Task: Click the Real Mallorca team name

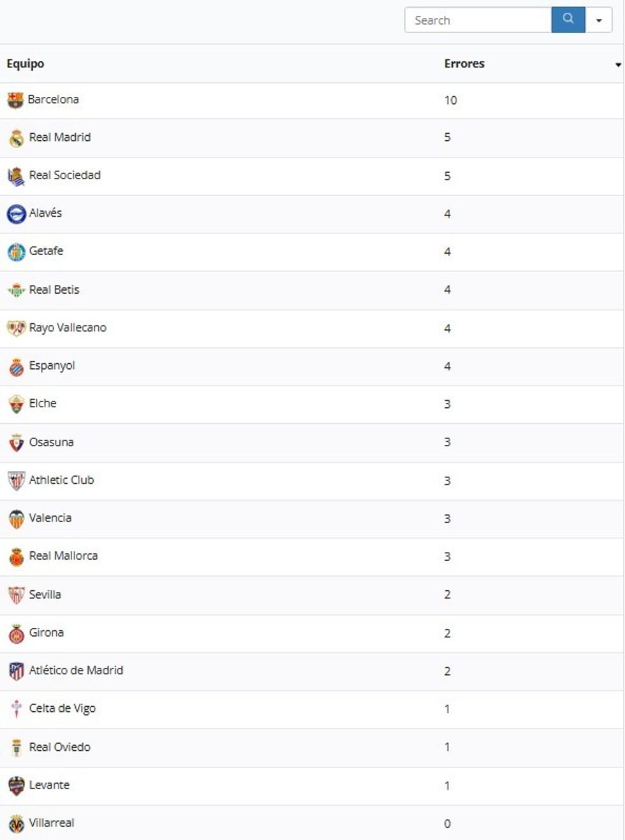Action: point(63,556)
